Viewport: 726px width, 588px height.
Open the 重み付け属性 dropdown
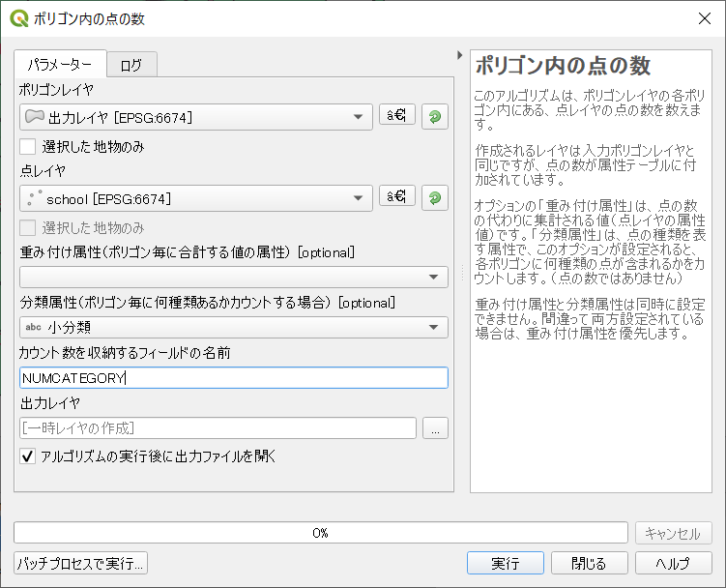point(234,278)
